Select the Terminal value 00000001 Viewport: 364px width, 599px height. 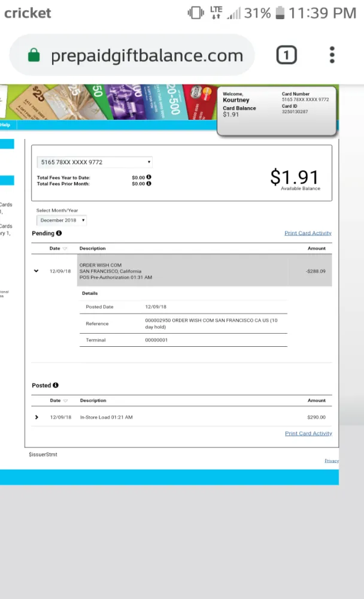point(156,340)
